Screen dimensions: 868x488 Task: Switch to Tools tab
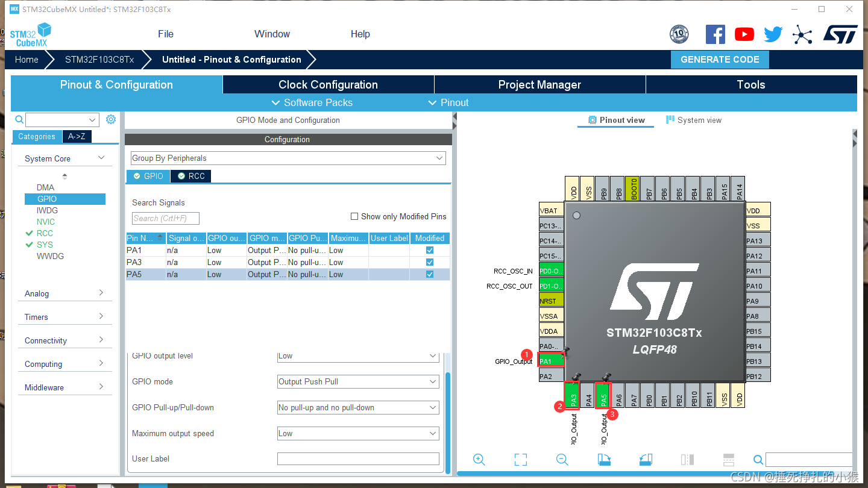pos(752,84)
